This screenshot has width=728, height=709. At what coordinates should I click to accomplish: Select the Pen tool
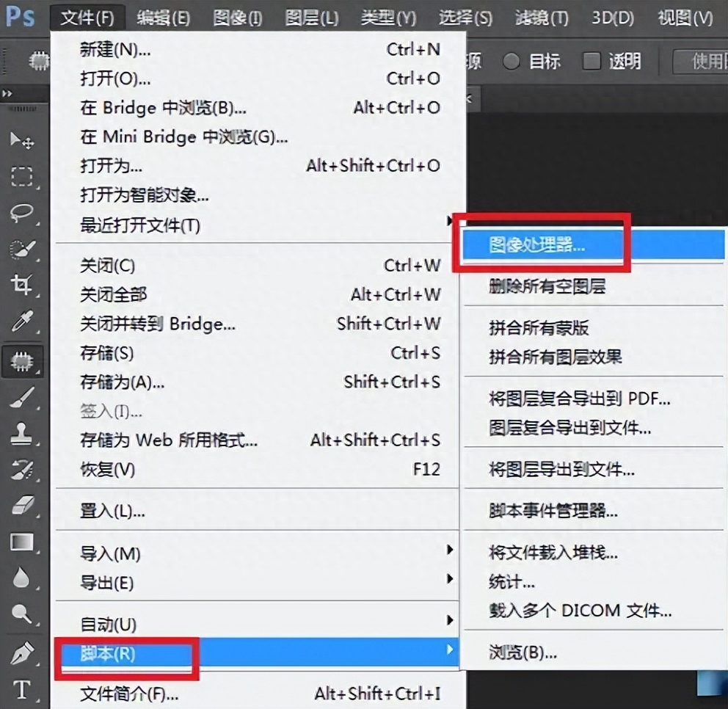(x=22, y=652)
